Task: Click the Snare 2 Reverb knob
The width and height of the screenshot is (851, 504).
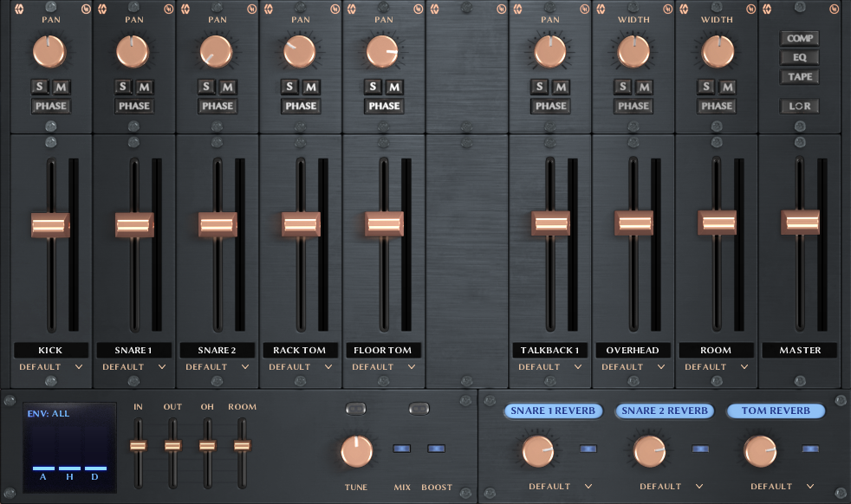Action: pos(649,451)
